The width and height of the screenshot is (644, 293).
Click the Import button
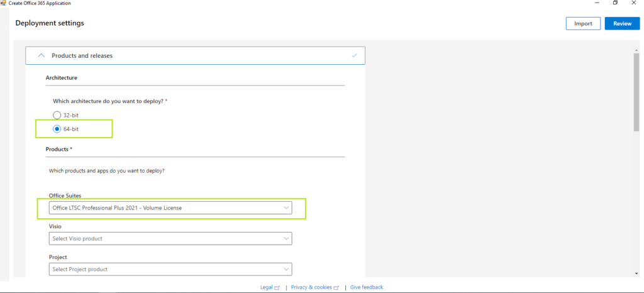tap(583, 23)
